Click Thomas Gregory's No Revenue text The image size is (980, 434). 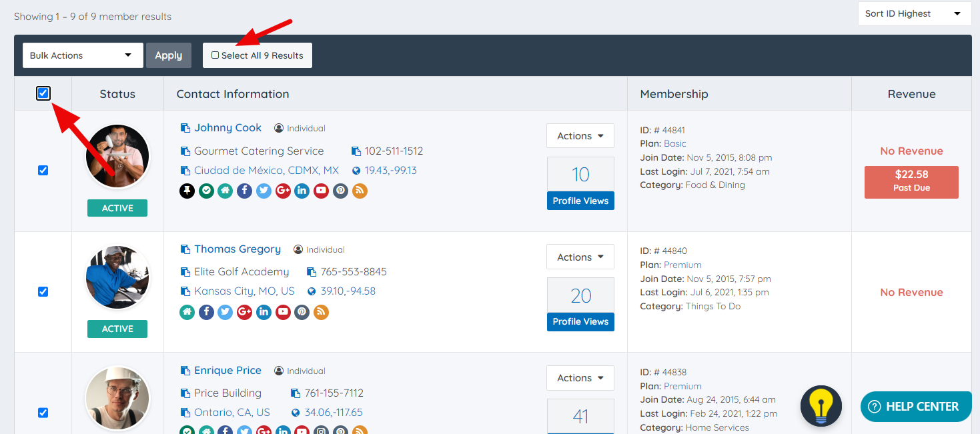click(x=911, y=292)
